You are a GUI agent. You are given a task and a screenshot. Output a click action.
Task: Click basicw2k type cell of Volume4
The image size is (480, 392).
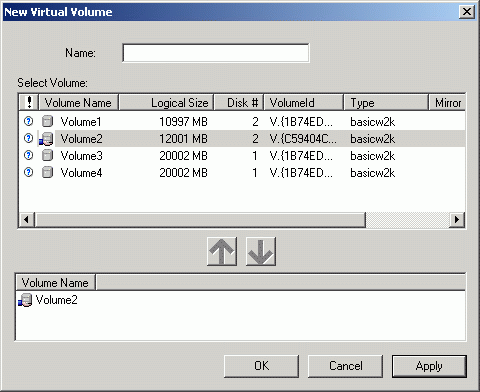pyautogui.click(x=372, y=173)
